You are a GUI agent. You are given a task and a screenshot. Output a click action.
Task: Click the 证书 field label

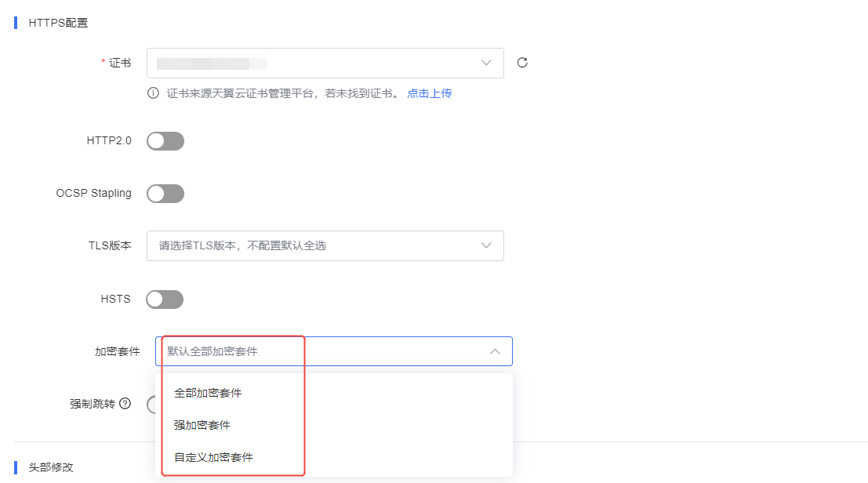[119, 63]
